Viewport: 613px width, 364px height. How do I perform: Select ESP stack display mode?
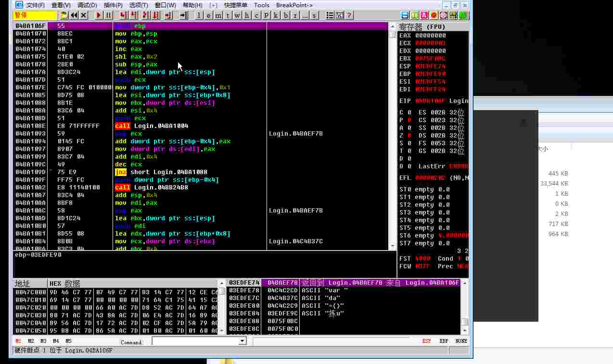426,341
